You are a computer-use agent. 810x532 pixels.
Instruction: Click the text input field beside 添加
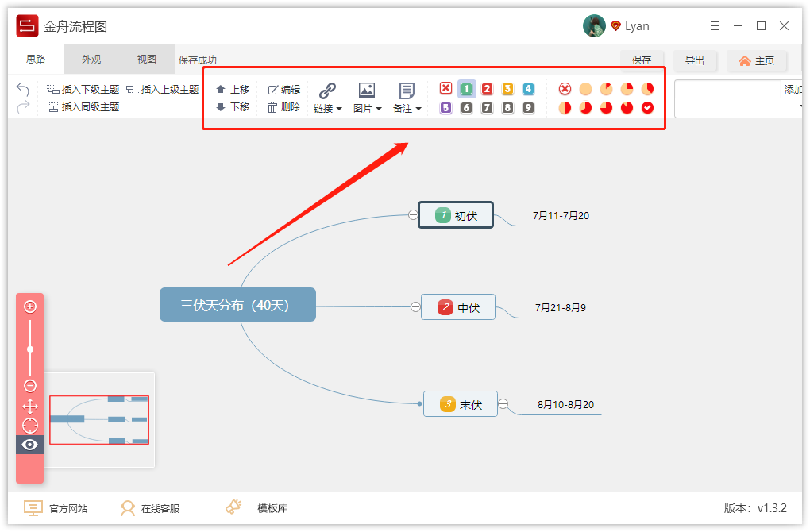coord(727,90)
